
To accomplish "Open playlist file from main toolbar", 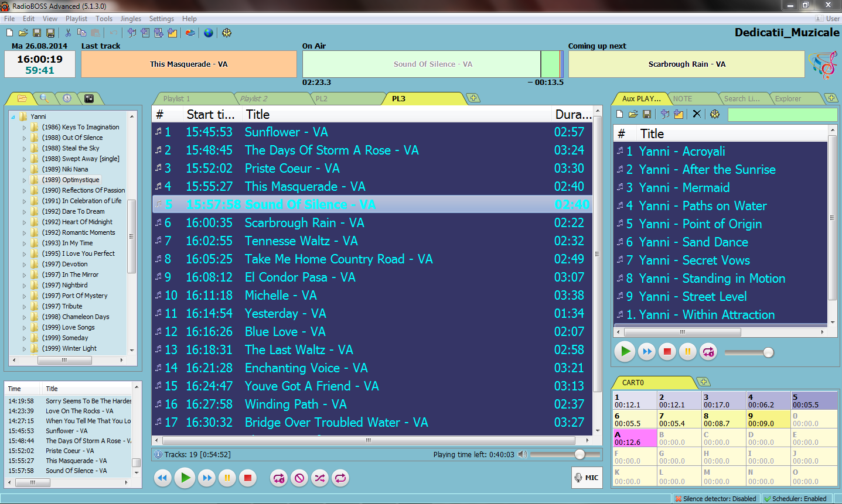I will (23, 33).
